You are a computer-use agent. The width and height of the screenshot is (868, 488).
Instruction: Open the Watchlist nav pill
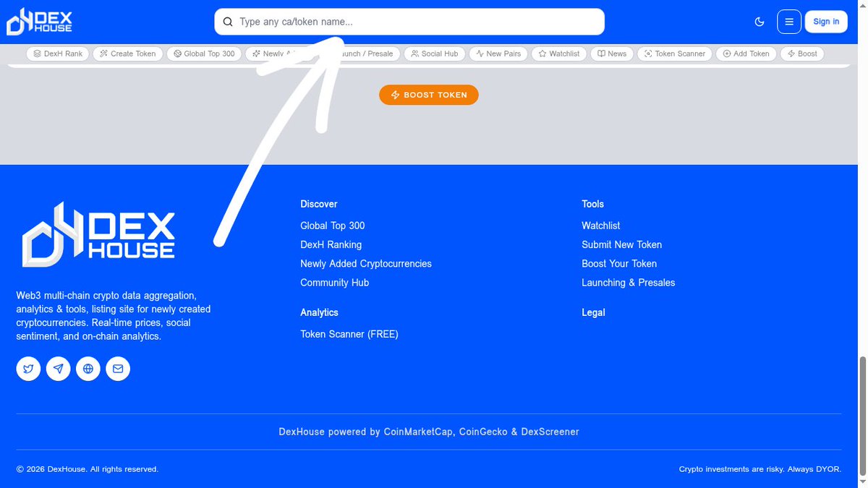559,53
